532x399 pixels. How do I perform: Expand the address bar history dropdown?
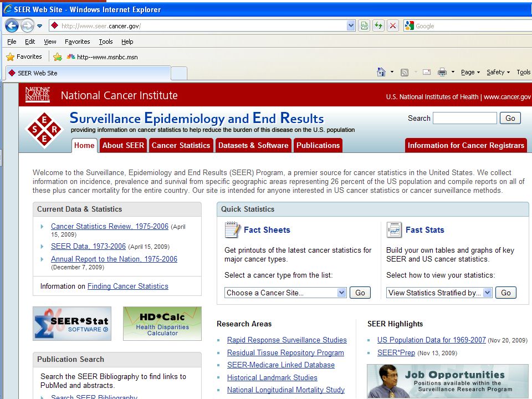tap(351, 26)
